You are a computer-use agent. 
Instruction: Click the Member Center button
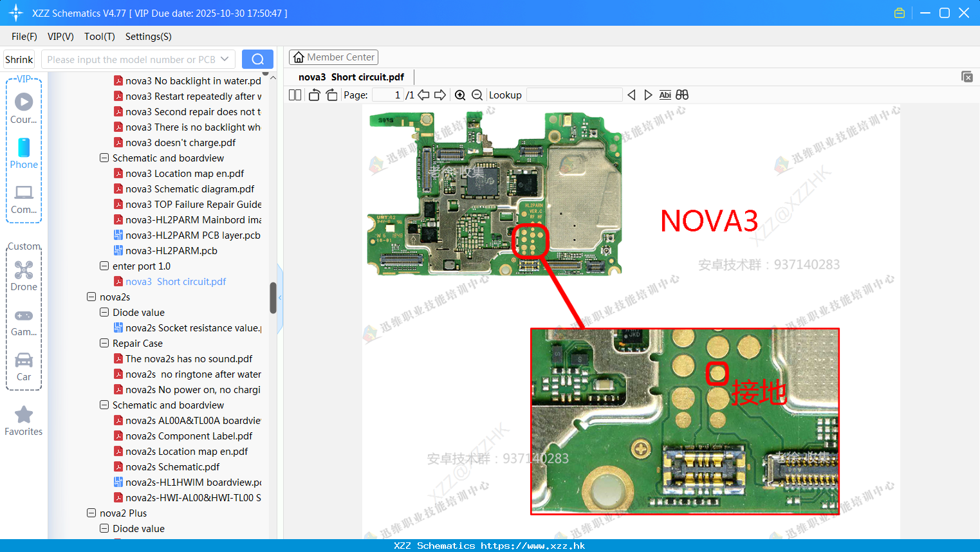click(333, 57)
